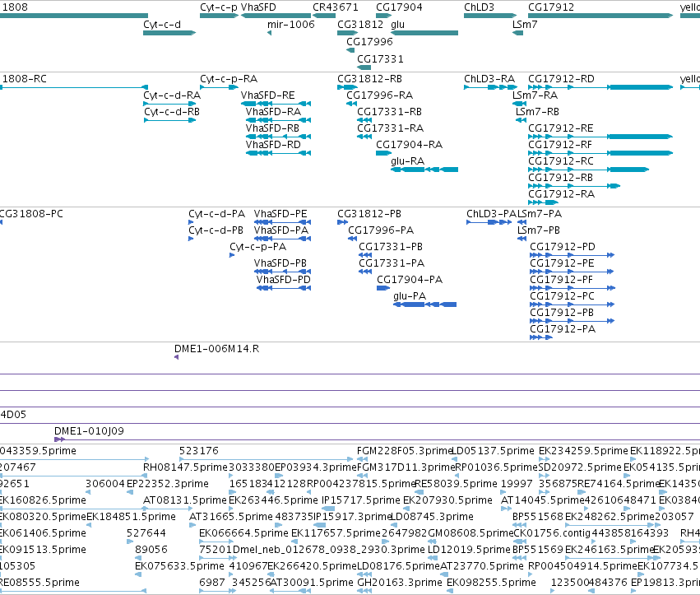Click the CG17331-PB protein label

391,247
